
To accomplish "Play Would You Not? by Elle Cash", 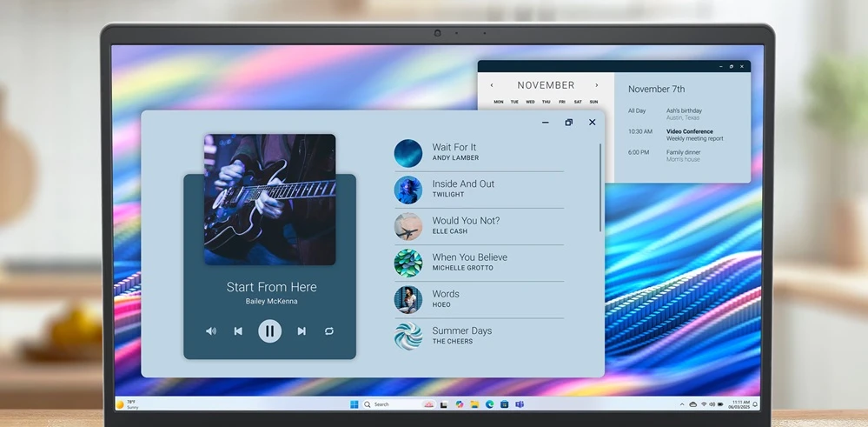I will [x=479, y=226].
